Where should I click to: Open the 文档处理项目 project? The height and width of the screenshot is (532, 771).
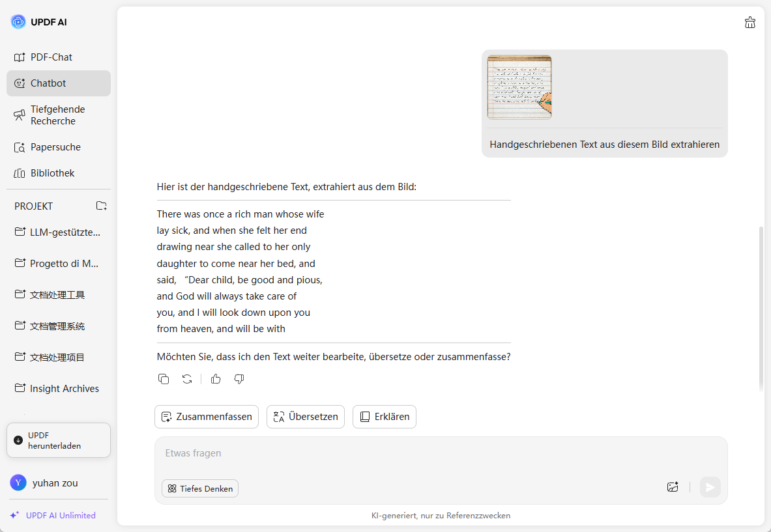(59, 357)
